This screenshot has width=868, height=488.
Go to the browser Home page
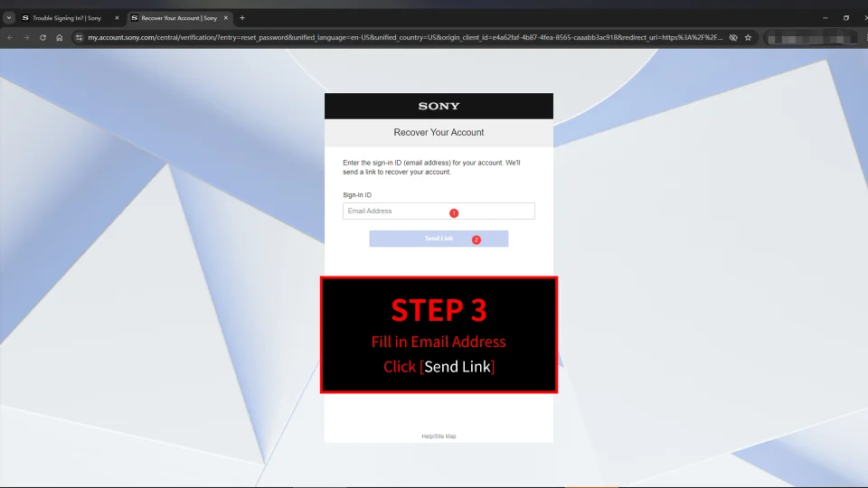(59, 38)
